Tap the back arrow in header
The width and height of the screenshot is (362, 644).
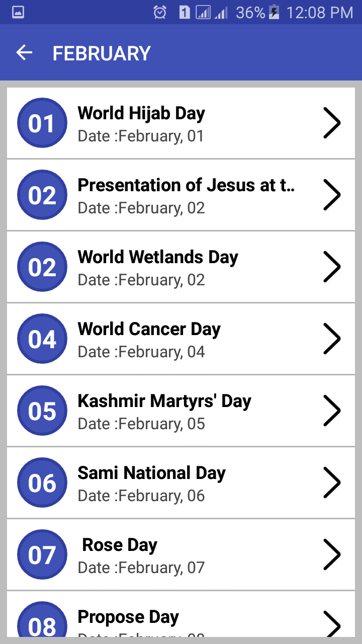tap(24, 52)
